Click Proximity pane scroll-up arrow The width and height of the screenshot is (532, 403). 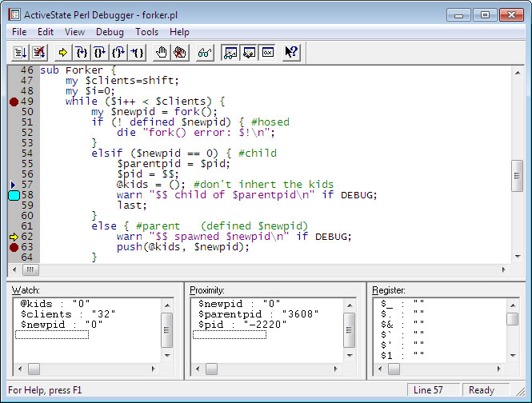click(x=350, y=305)
